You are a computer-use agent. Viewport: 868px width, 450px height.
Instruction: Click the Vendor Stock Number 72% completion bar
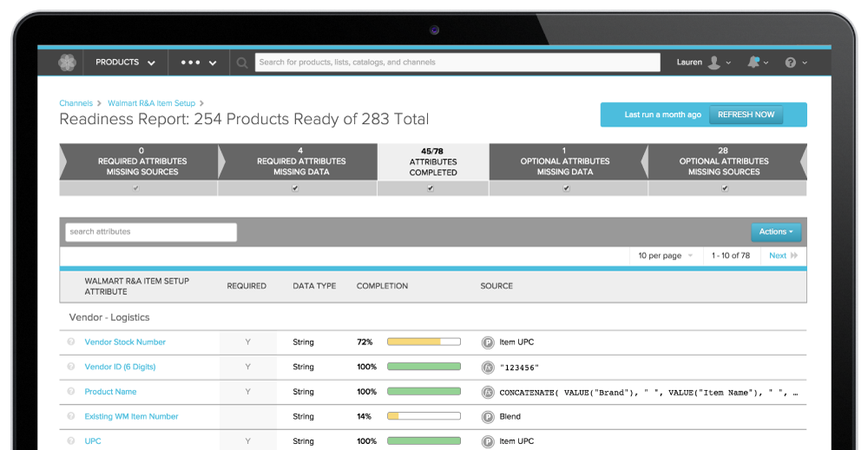(424, 342)
